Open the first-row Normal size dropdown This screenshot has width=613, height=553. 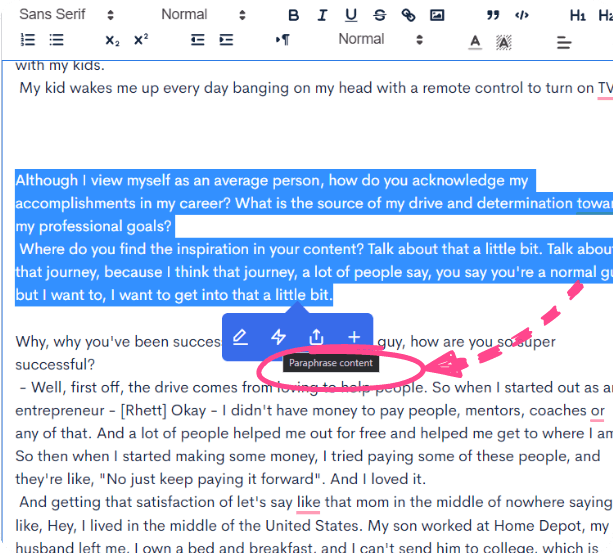click(203, 15)
